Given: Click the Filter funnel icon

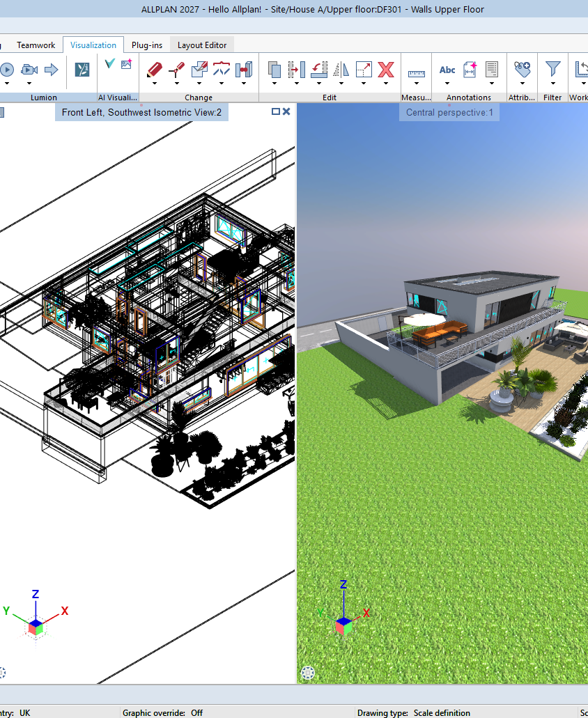Looking at the screenshot, I should click(552, 70).
